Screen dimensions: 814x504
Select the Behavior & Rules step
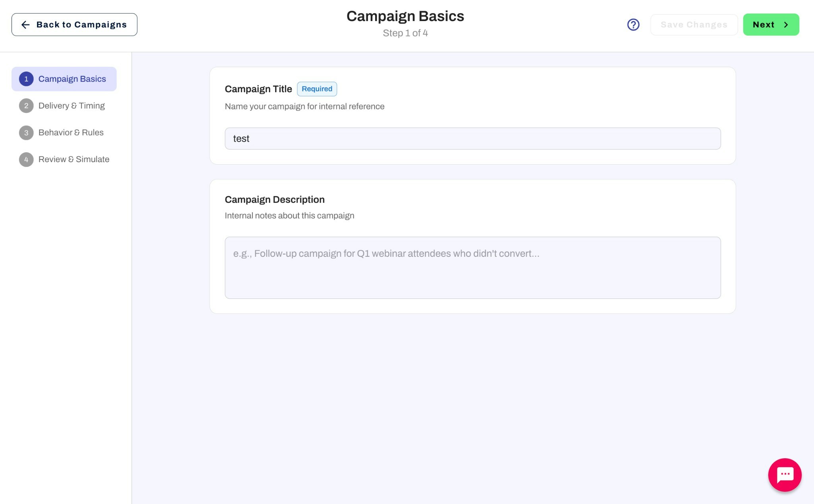point(71,132)
